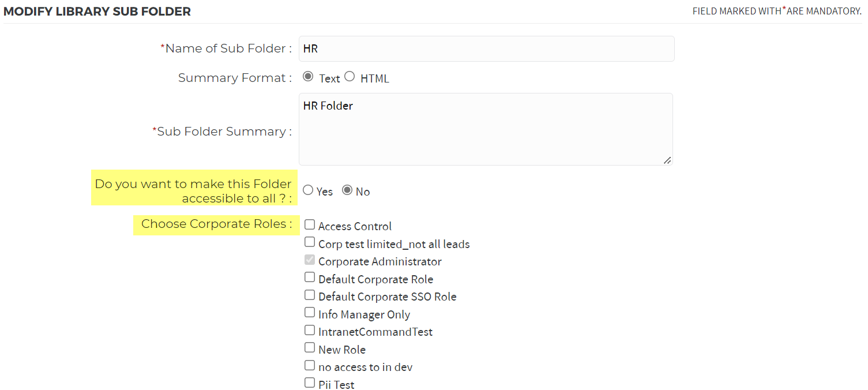Viewport: 868px width, 390px height.
Task: Click the Name of Sub Folder label
Action: tap(226, 49)
